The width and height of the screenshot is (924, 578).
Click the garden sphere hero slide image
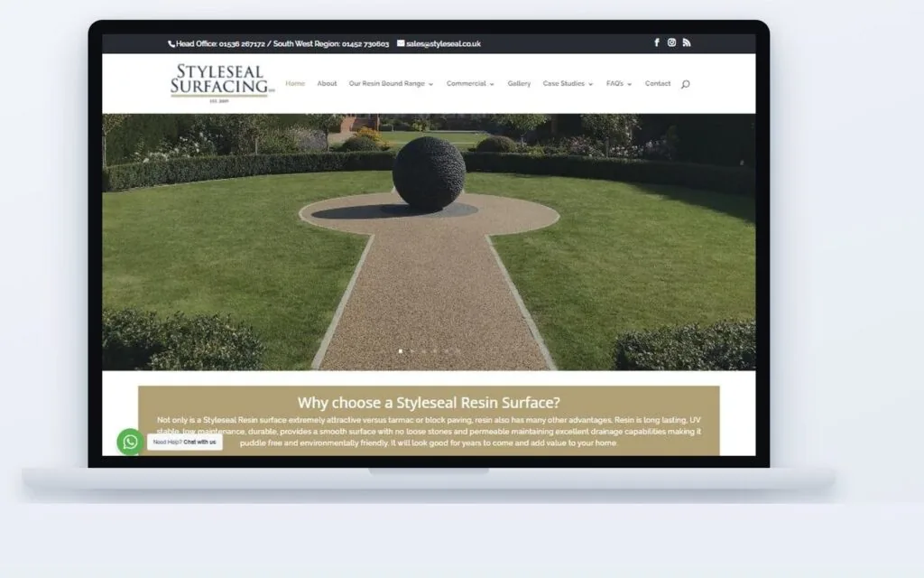429,242
